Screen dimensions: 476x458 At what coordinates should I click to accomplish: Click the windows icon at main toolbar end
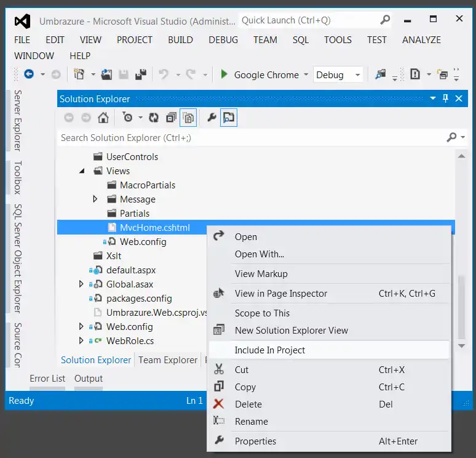[442, 74]
